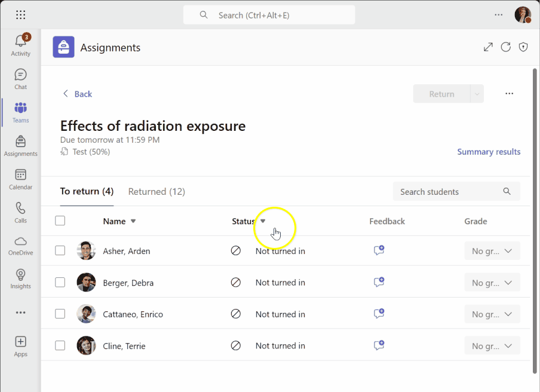Image resolution: width=540 pixels, height=392 pixels.
Task: Open more options next to Return
Action: coord(509,93)
